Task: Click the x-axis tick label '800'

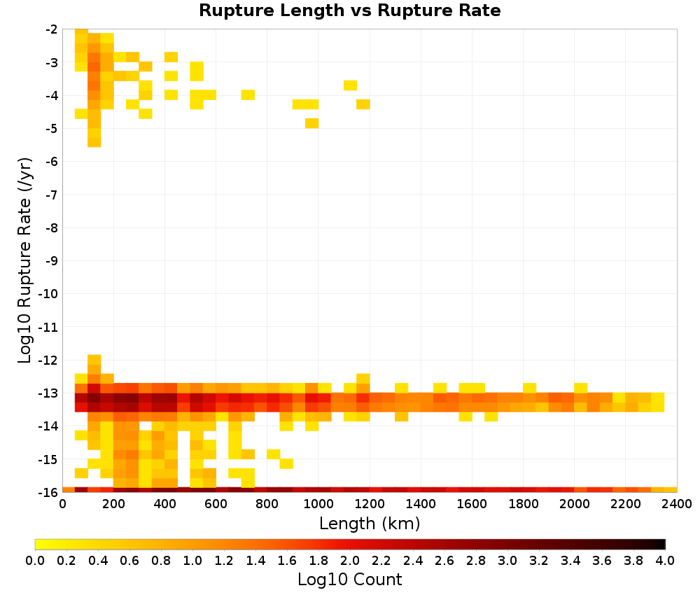Action: click(x=267, y=504)
